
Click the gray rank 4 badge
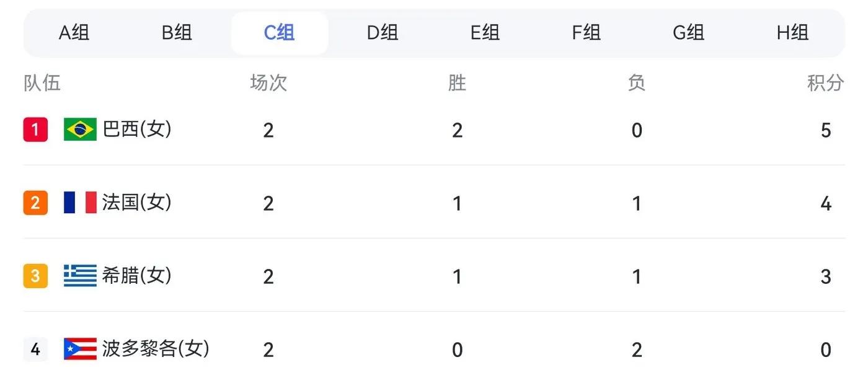(x=35, y=349)
